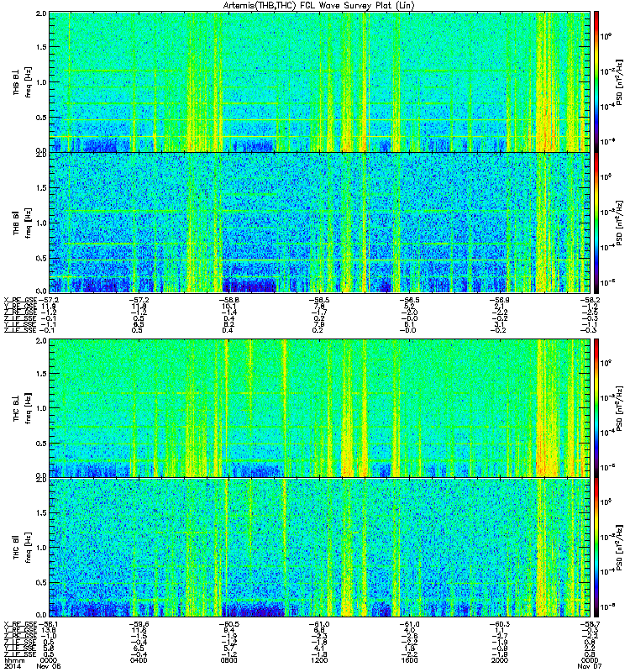The width and height of the screenshot is (630, 672).
Task: Click the '-58.2' X_RE_GSE value under THB panels
Action: coord(590,300)
